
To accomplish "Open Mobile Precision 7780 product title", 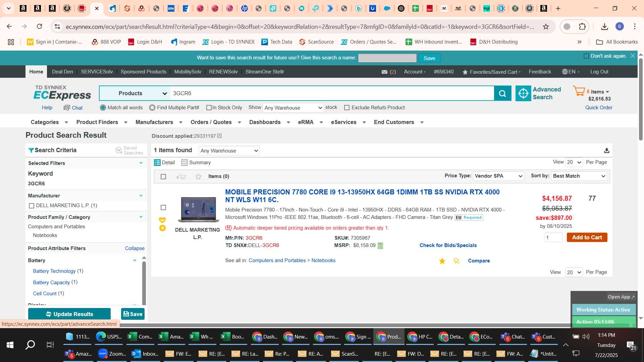I will pyautogui.click(x=362, y=196).
